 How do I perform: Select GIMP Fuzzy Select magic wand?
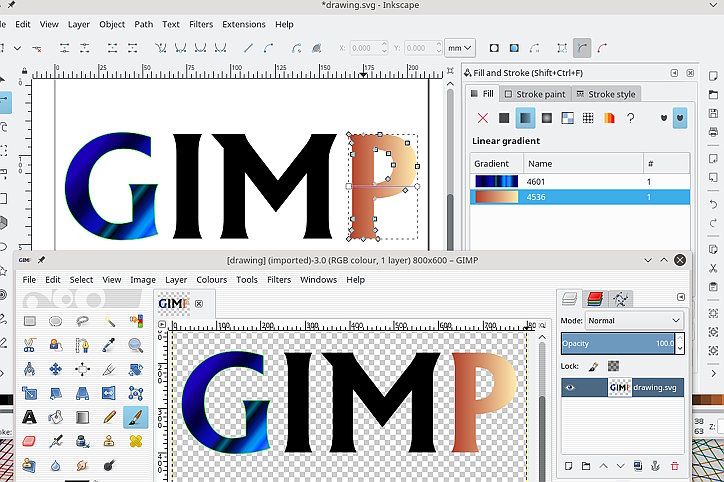pos(109,321)
